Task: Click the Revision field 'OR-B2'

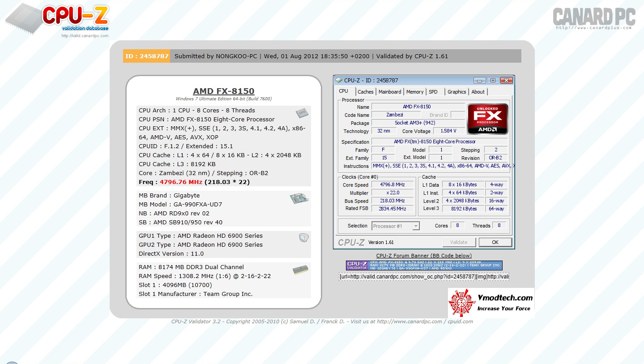Action: point(496,158)
